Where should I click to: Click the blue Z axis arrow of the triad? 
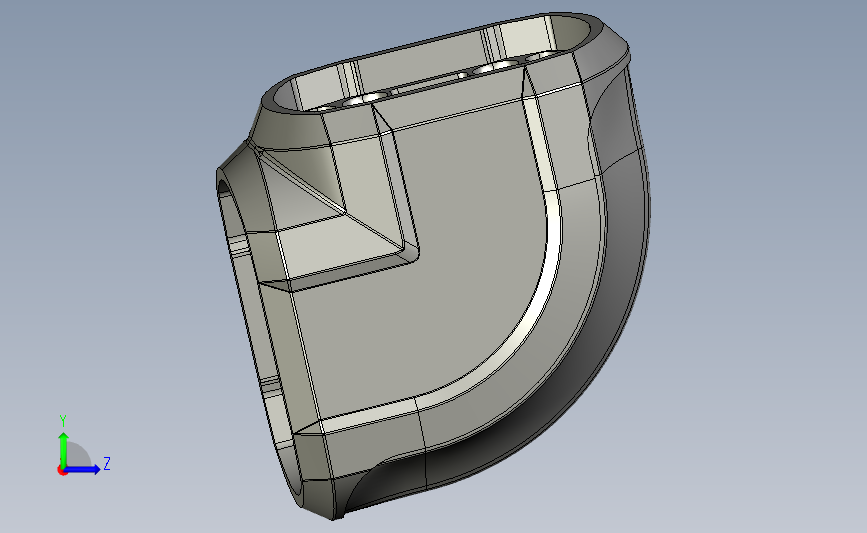point(83,469)
